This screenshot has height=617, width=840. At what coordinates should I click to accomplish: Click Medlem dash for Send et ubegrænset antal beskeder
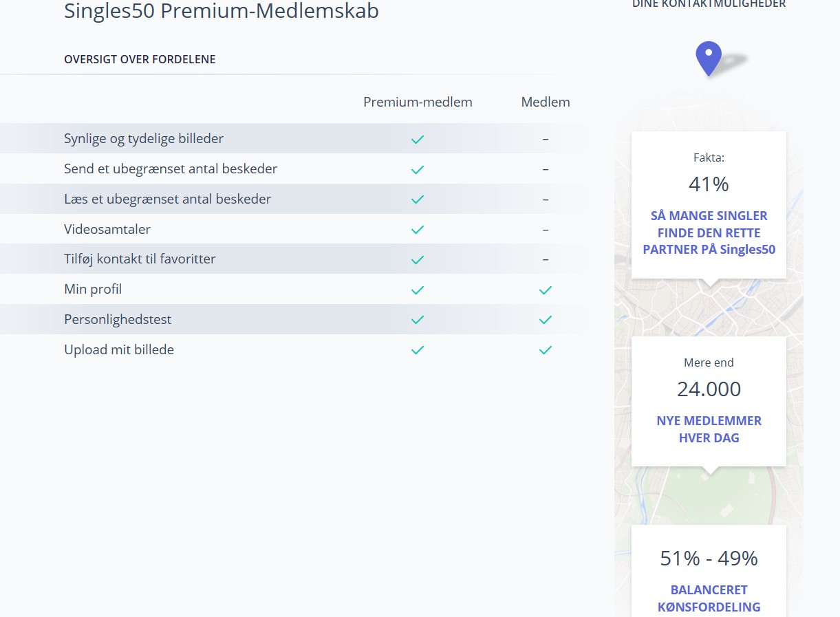tap(546, 169)
